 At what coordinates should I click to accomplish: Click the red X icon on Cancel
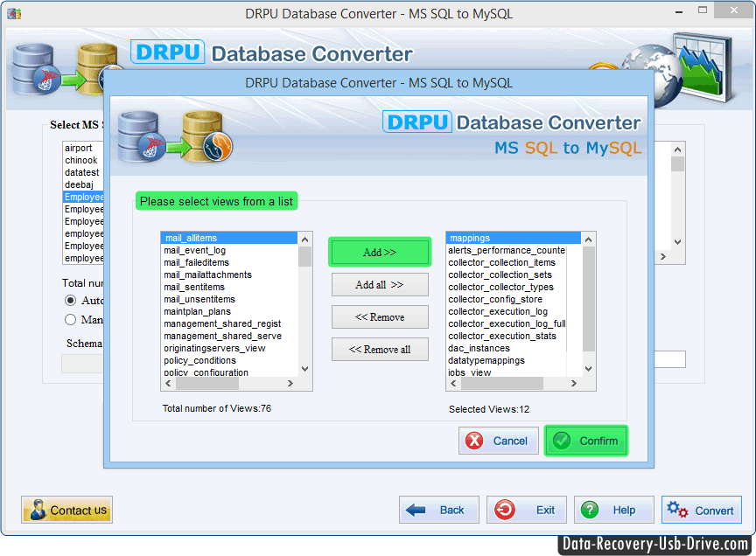[x=474, y=441]
